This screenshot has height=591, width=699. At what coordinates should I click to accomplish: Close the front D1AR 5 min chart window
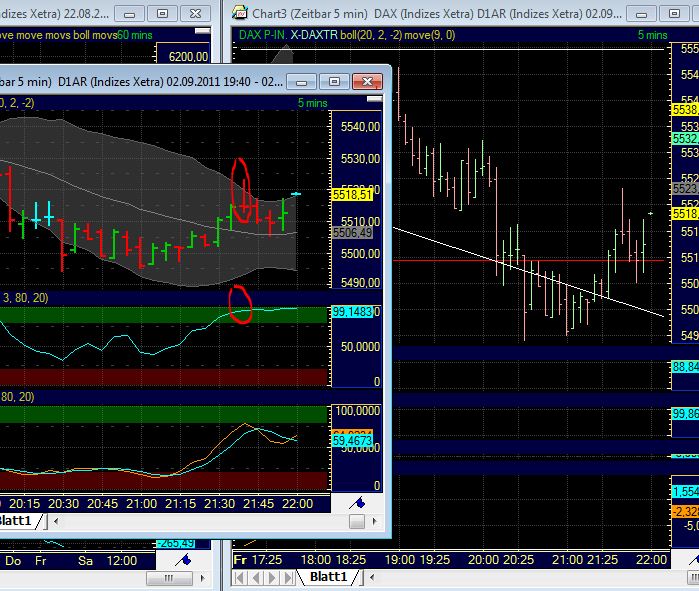367,82
